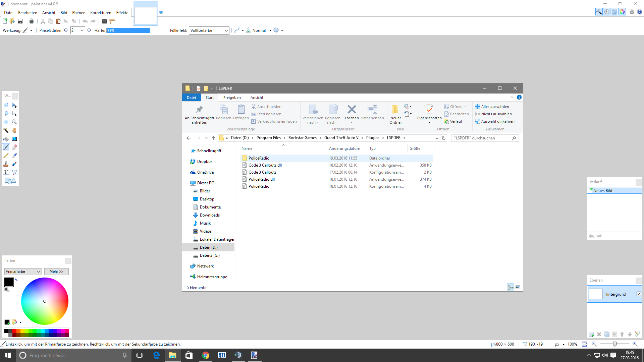The width and height of the screenshot is (644, 362).
Task: Open the Primärfarbe dropdown
Action: click(23, 271)
